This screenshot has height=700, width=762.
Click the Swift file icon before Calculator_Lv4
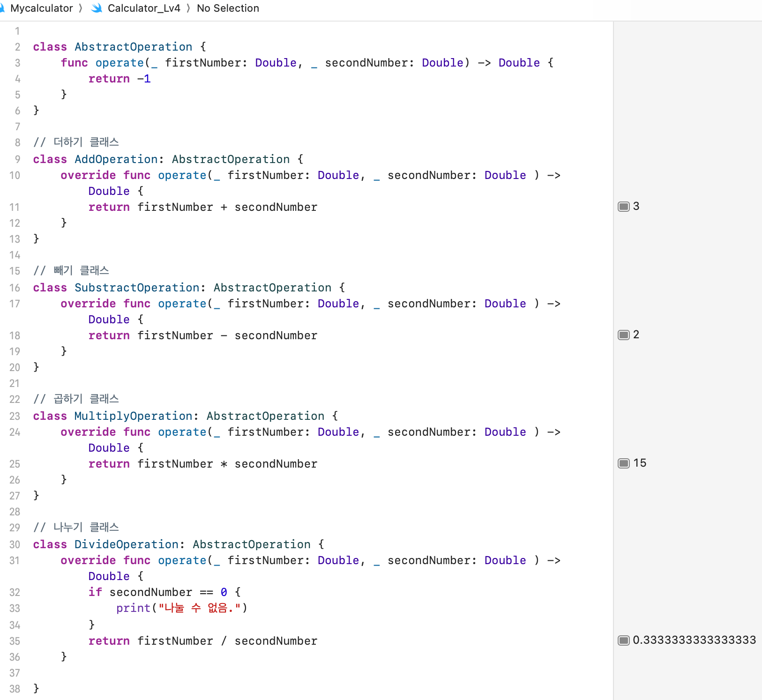pyautogui.click(x=97, y=8)
